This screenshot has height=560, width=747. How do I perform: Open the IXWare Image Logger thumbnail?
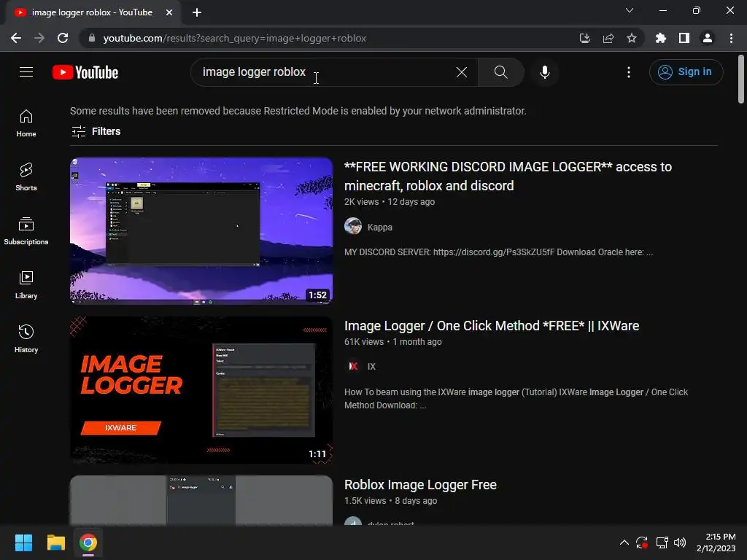coord(201,390)
